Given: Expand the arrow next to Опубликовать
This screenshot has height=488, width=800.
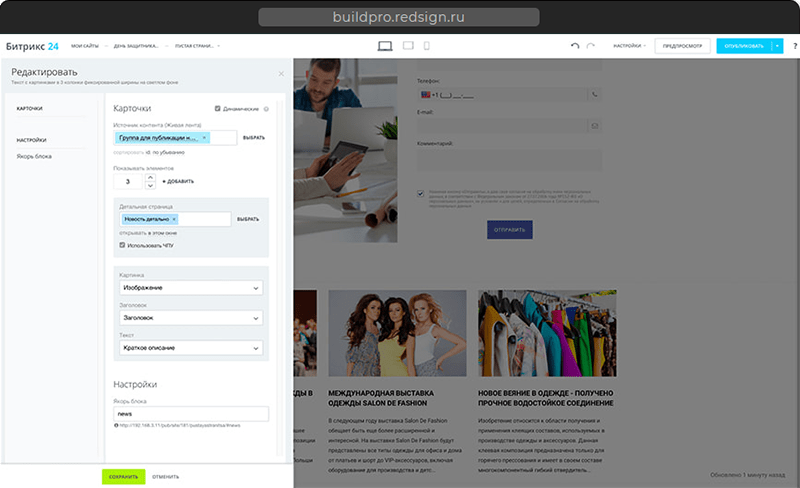Looking at the screenshot, I should [x=777, y=46].
